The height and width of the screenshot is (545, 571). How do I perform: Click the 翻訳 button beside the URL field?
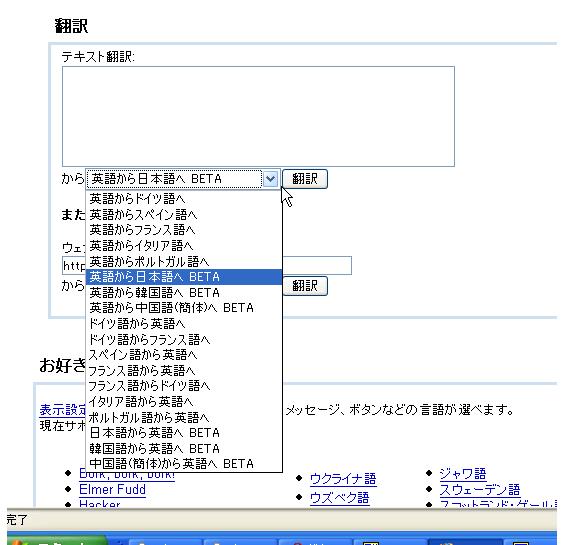tap(305, 286)
